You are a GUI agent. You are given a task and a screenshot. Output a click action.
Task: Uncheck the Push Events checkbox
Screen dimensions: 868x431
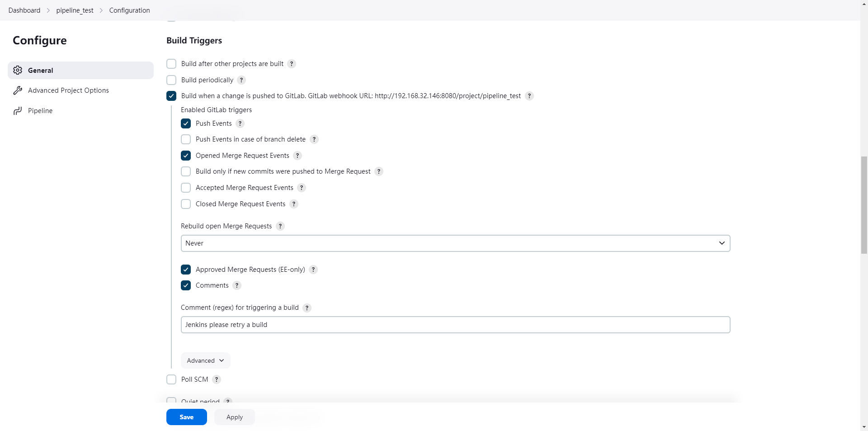tap(186, 123)
